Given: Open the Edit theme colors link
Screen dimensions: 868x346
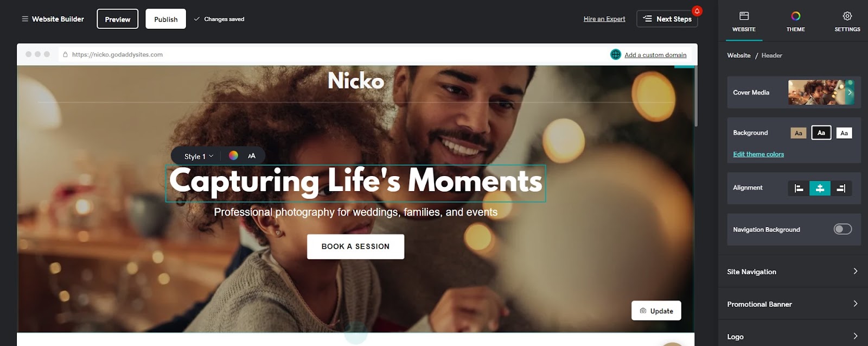Looking at the screenshot, I should pos(758,154).
